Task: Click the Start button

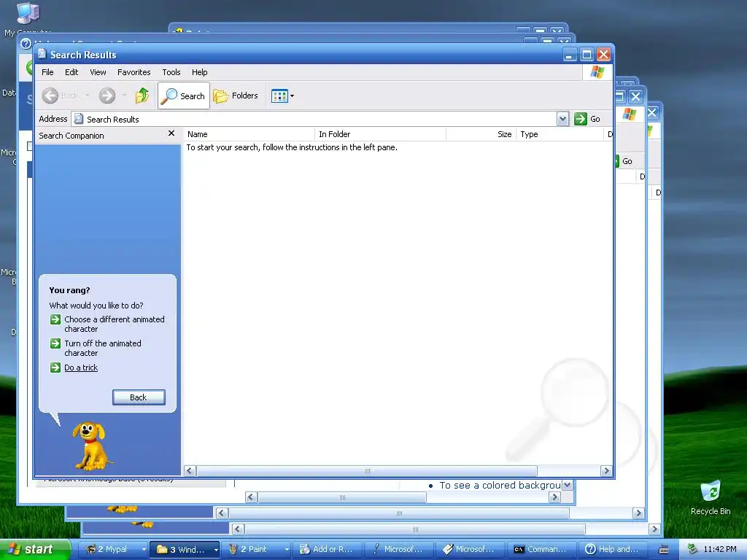Action: coord(34,549)
